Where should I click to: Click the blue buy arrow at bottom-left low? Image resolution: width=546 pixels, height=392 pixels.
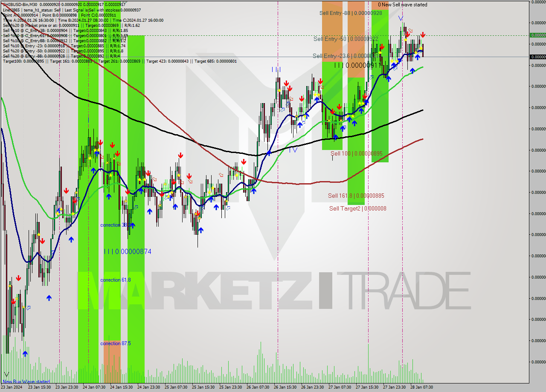click(25, 354)
